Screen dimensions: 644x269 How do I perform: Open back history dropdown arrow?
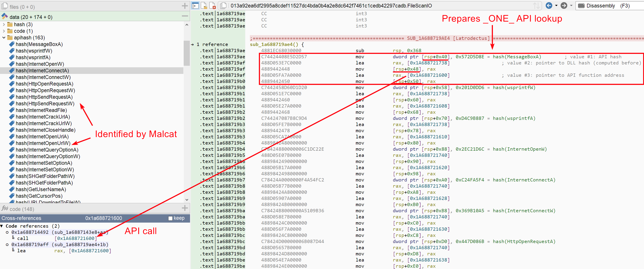point(556,5)
